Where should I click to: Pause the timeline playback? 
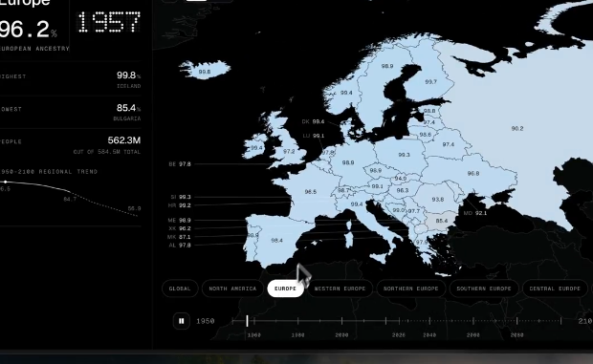pyautogui.click(x=181, y=321)
